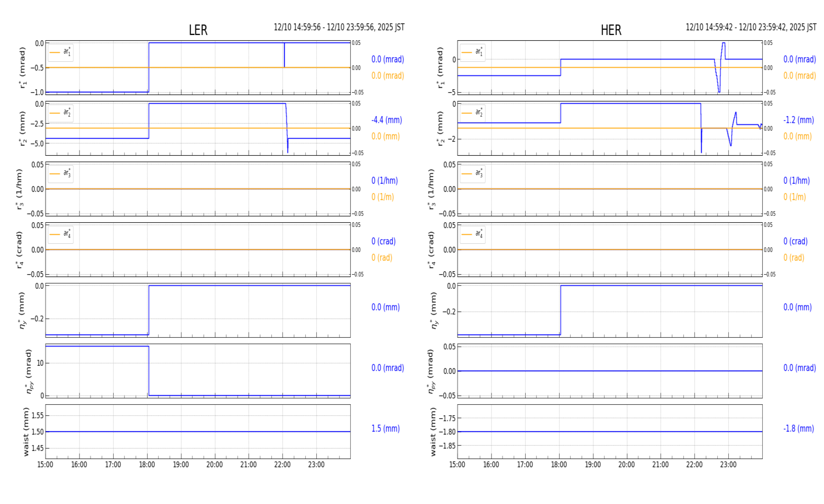Click the -5.0 tick on LER r2* axis

click(37, 143)
